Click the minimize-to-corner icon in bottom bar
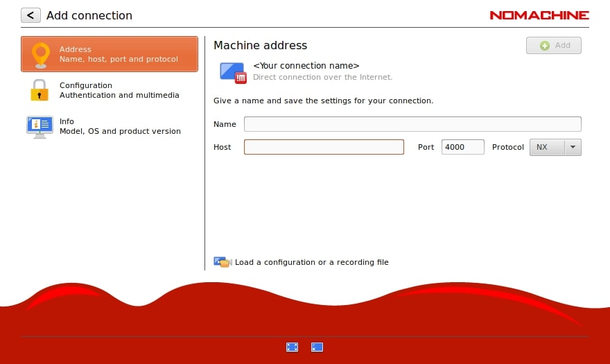 pos(317,347)
